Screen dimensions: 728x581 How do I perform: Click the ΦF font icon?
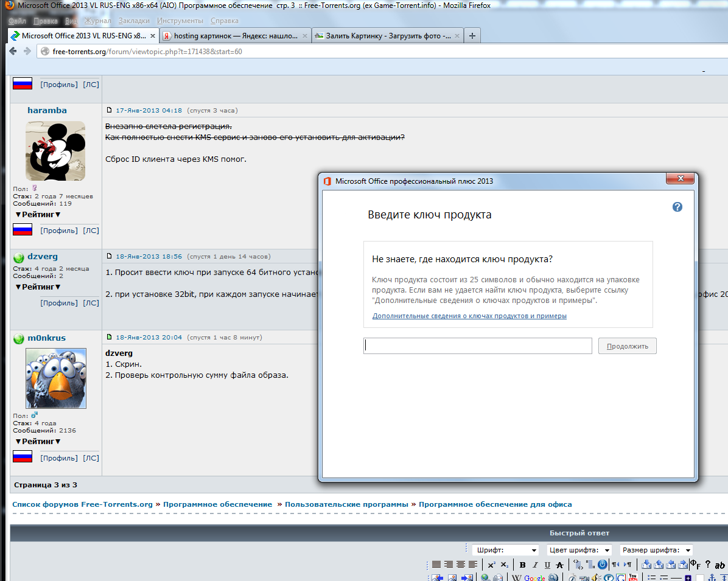pyautogui.click(x=695, y=565)
